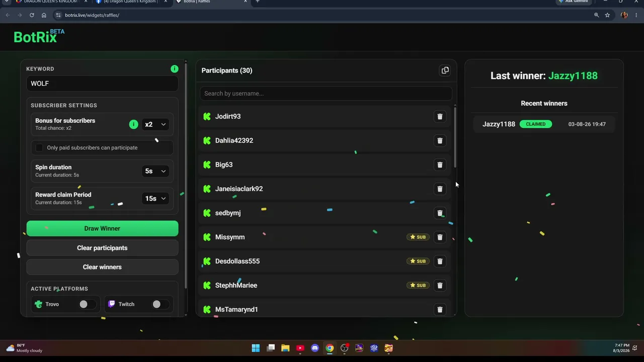Image resolution: width=644 pixels, height=362 pixels.
Task: Click the Keyword field containing WOLF
Action: pos(102,83)
